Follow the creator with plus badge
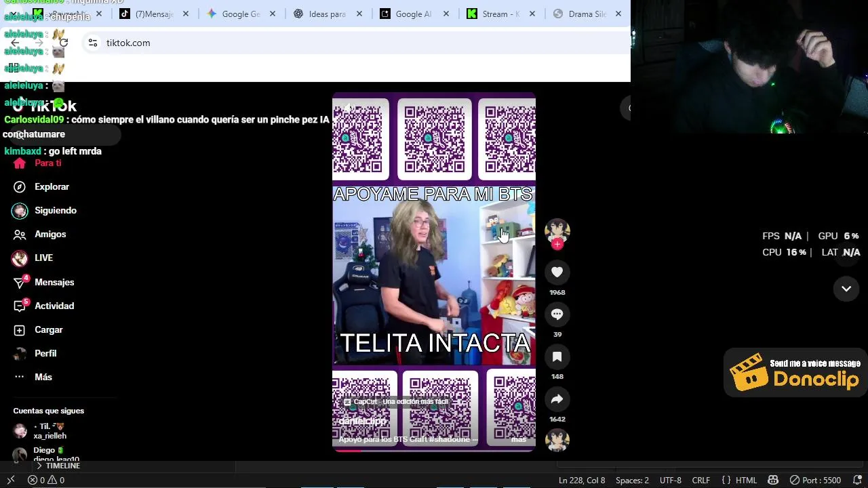Image resolution: width=868 pixels, height=488 pixels. pyautogui.click(x=557, y=245)
